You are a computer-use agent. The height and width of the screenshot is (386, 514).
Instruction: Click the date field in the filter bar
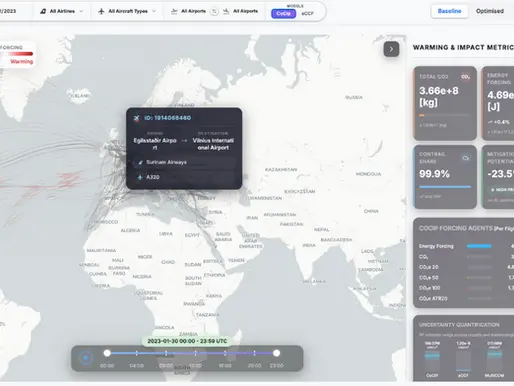[x=8, y=11]
